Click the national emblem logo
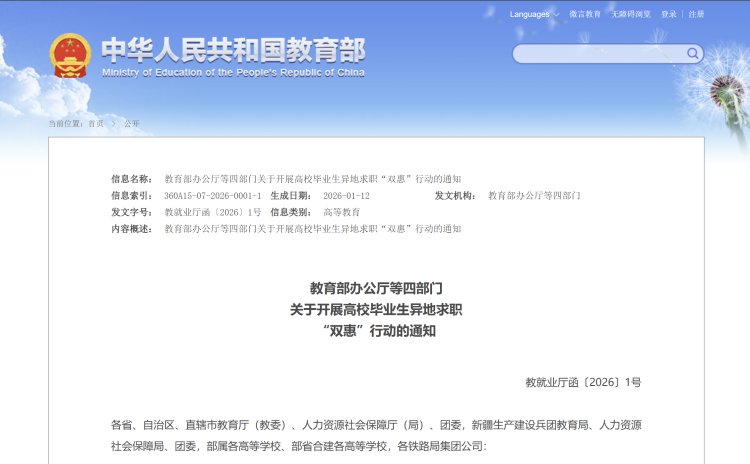This screenshot has width=750, height=464. click(70, 56)
